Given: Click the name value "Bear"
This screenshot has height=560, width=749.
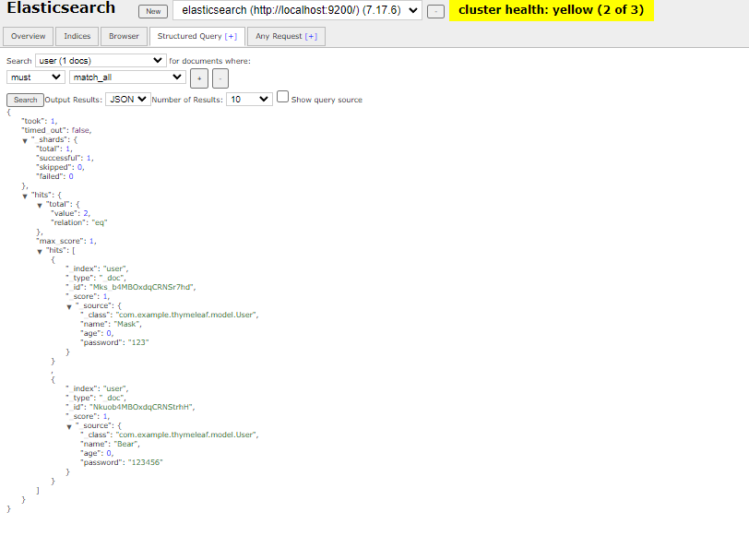Looking at the screenshot, I should [x=125, y=444].
